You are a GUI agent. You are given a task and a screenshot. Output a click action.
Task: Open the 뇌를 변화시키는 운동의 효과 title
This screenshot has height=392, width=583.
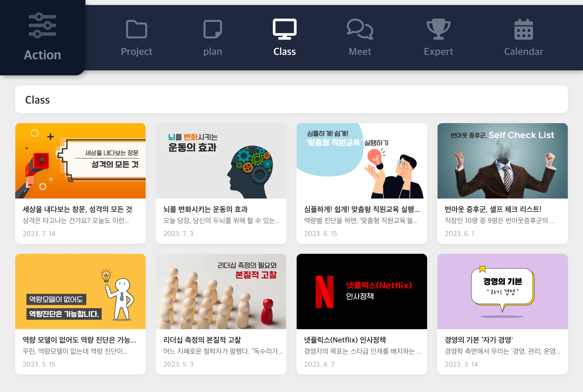pos(205,209)
